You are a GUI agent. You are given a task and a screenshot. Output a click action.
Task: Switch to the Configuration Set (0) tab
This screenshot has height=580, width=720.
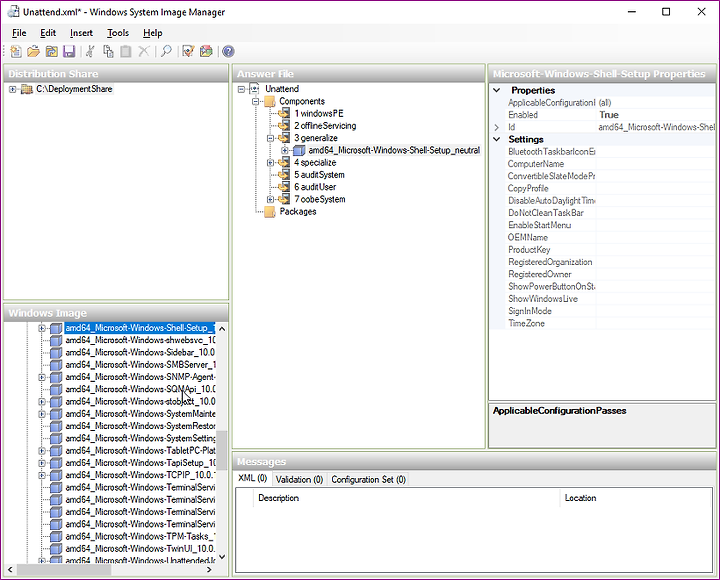point(369,480)
